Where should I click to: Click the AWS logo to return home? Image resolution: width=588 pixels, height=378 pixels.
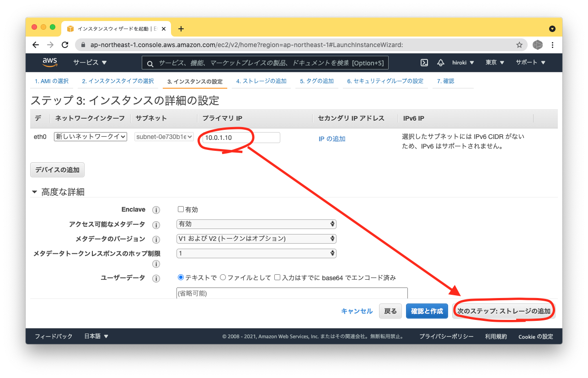50,62
